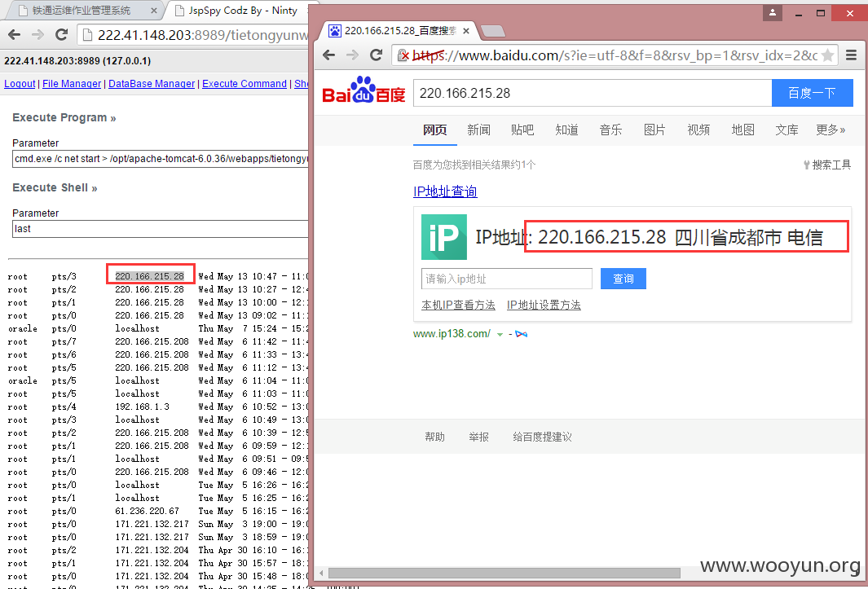Select the 地图 search category
Image resolution: width=868 pixels, height=589 pixels.
(742, 130)
